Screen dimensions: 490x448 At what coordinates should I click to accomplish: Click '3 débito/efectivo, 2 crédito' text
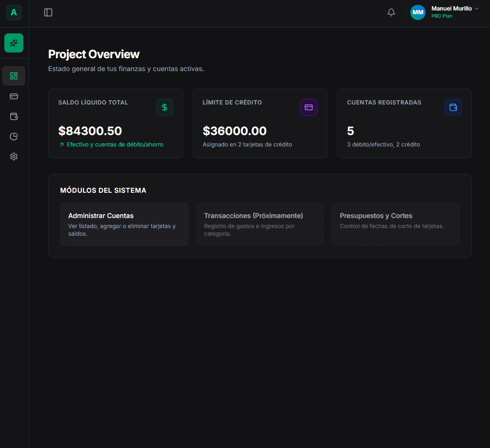[x=384, y=145]
